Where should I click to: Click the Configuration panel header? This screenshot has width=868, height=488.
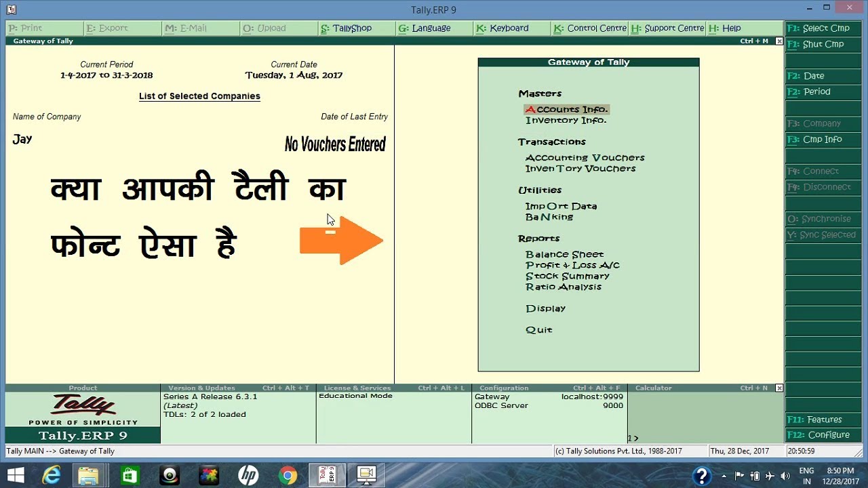point(549,388)
